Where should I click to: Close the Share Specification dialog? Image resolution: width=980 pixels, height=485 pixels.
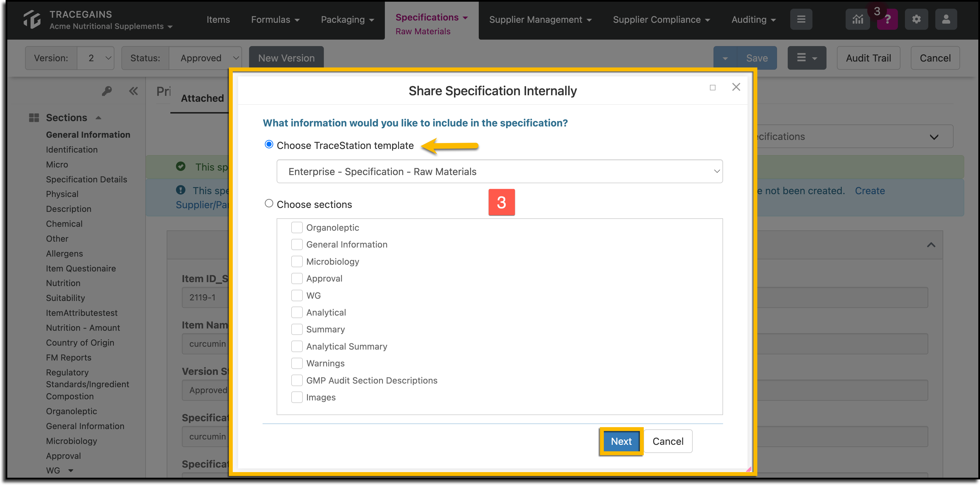coord(736,87)
